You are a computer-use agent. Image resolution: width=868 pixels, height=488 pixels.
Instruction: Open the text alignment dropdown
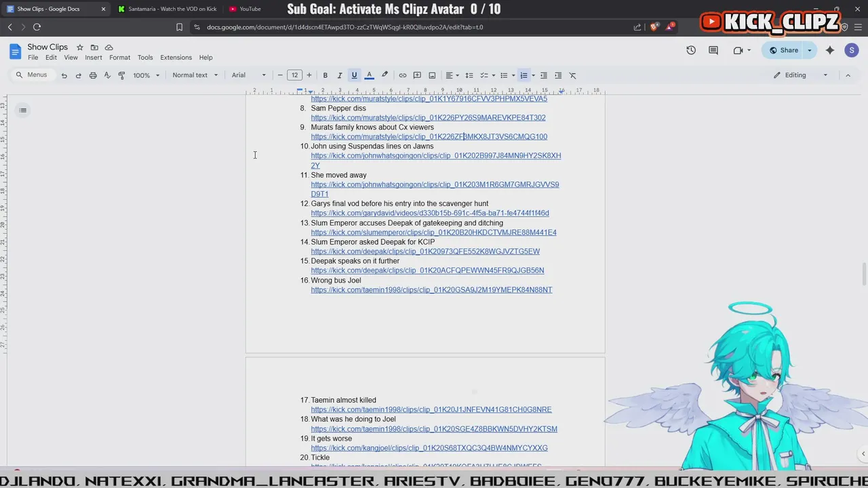(452, 75)
